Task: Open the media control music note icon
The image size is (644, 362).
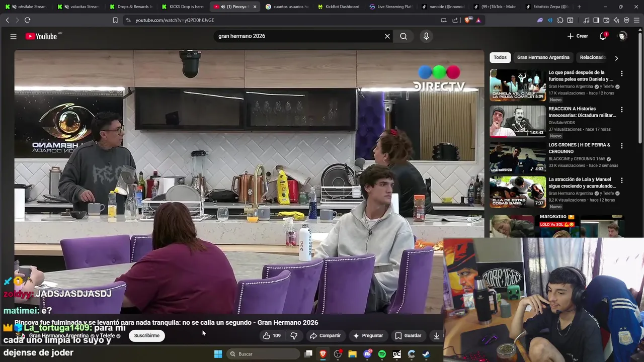Action: pos(586,20)
